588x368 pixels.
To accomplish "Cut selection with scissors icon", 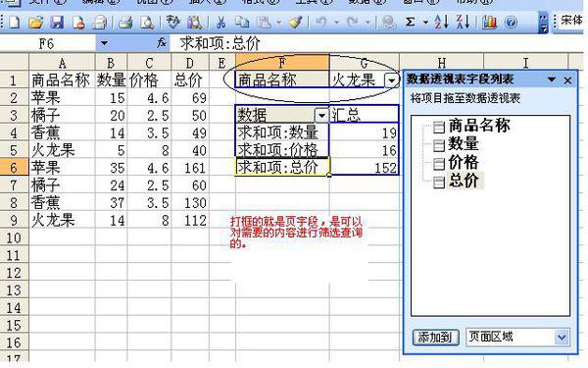I will point(220,23).
